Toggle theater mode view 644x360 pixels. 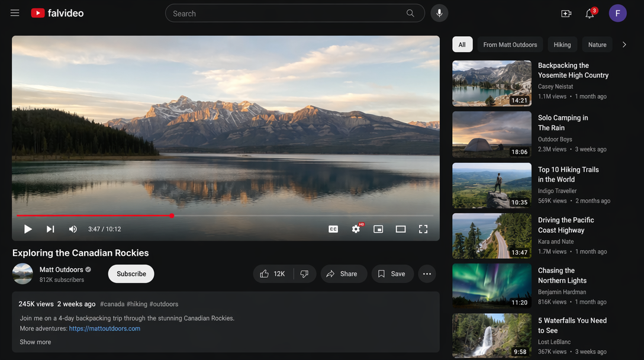pos(401,229)
